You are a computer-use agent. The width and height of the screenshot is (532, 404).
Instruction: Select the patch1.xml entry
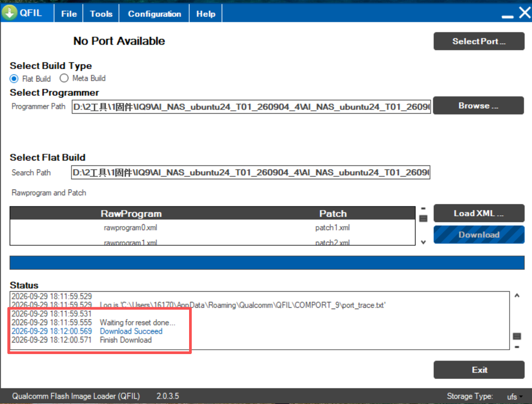tap(333, 227)
